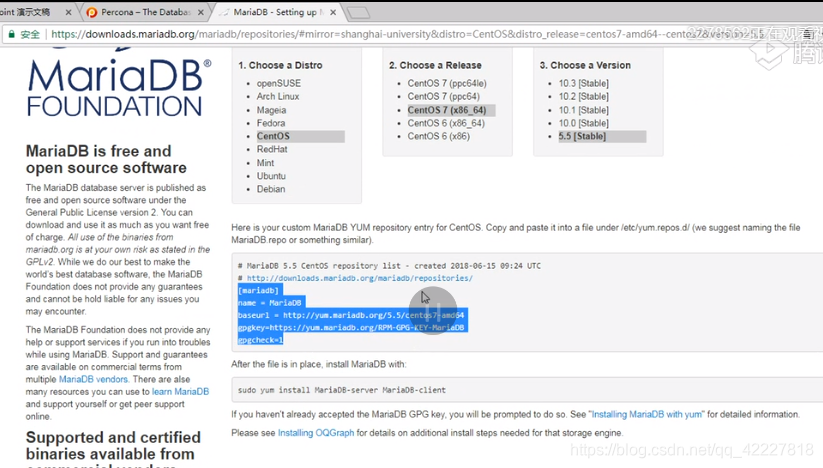Click the '1. Choose a Distro' heading

tap(280, 66)
